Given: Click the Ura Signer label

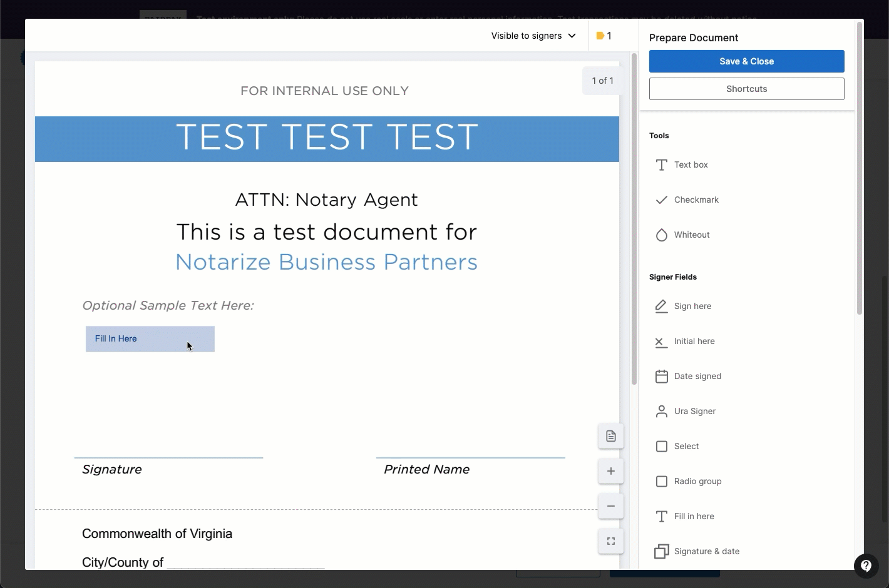Looking at the screenshot, I should point(695,412).
